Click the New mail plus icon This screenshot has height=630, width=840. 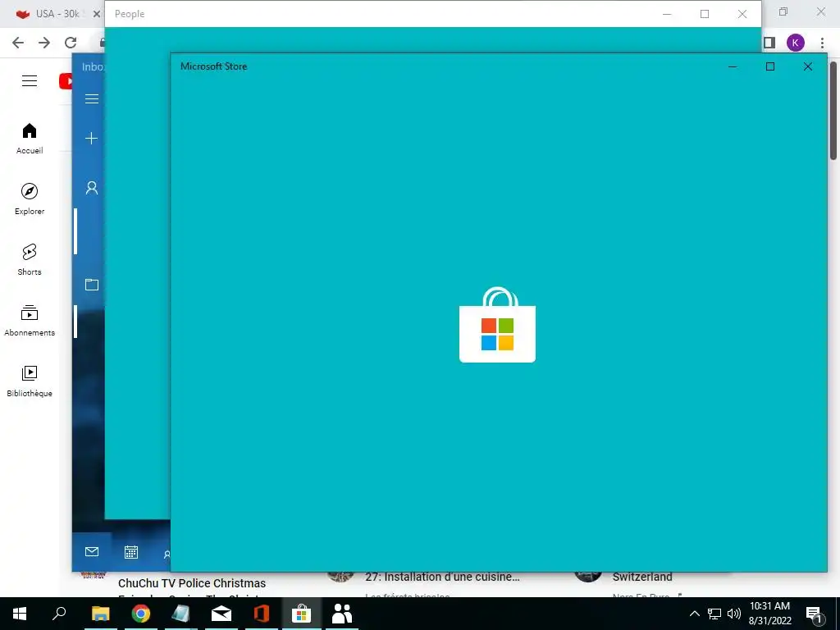[x=92, y=139]
